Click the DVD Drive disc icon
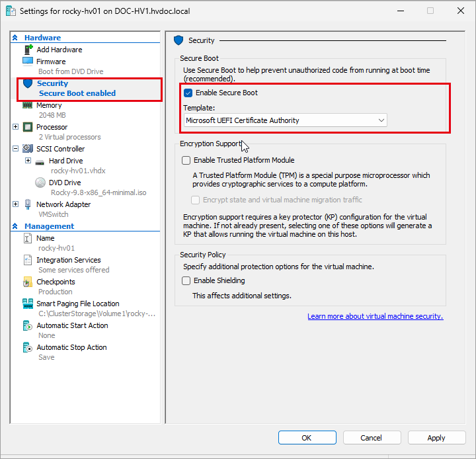This screenshot has width=476, height=459. tap(40, 183)
